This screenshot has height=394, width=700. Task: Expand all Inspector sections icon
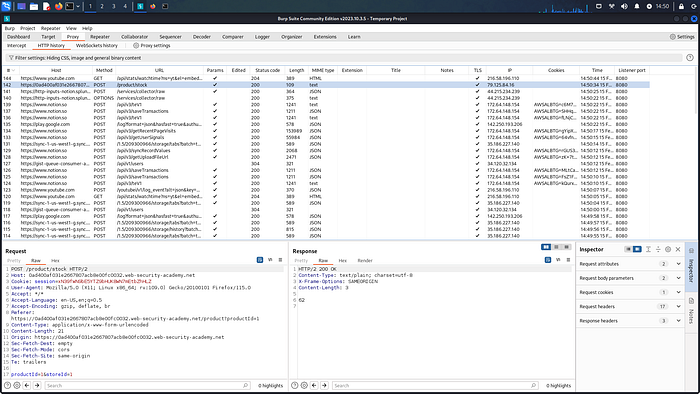648,249
